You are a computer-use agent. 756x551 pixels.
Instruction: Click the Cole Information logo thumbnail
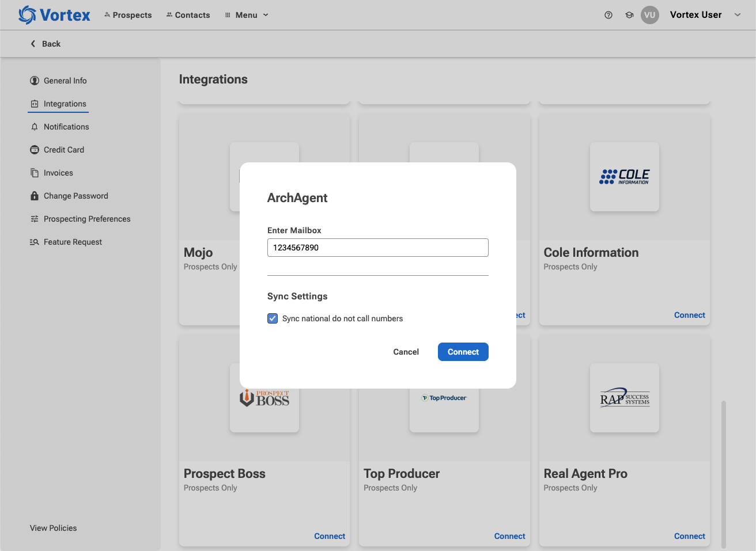point(625,177)
